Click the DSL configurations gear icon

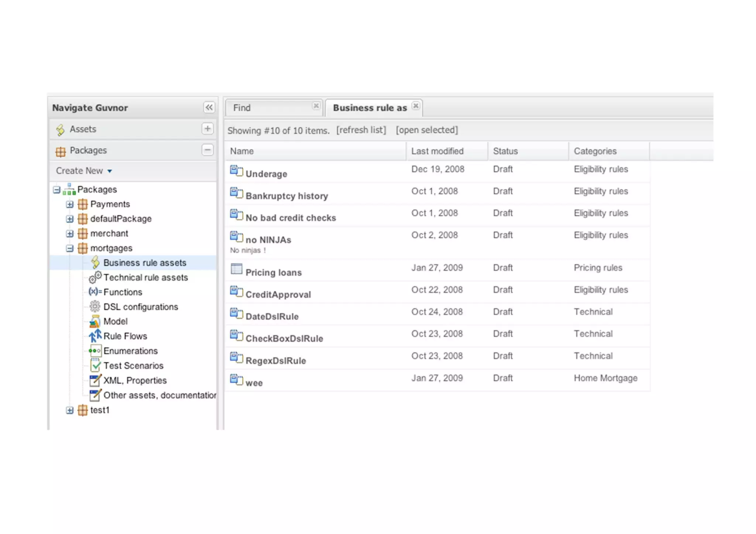pos(95,306)
